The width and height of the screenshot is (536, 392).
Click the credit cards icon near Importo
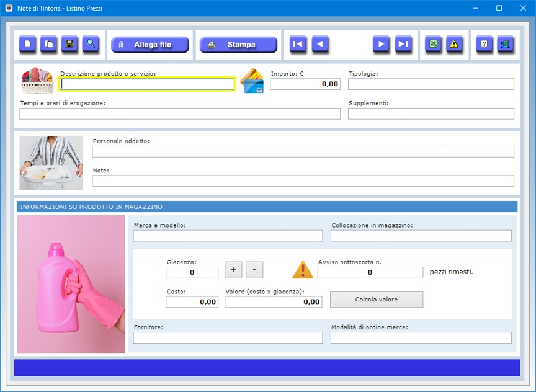tap(252, 81)
